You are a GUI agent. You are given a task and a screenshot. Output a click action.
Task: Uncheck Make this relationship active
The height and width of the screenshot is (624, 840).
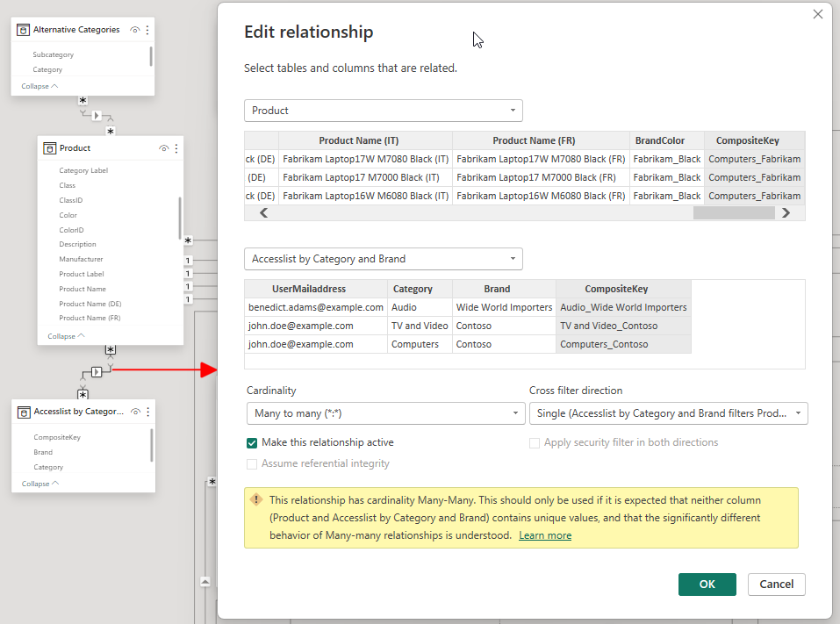click(x=253, y=443)
